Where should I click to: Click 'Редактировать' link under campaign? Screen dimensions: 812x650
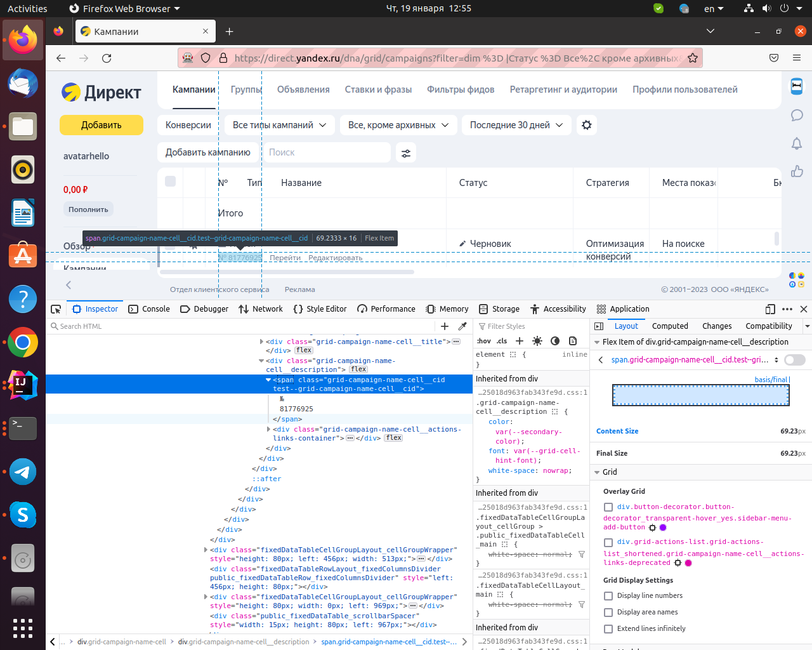(335, 258)
